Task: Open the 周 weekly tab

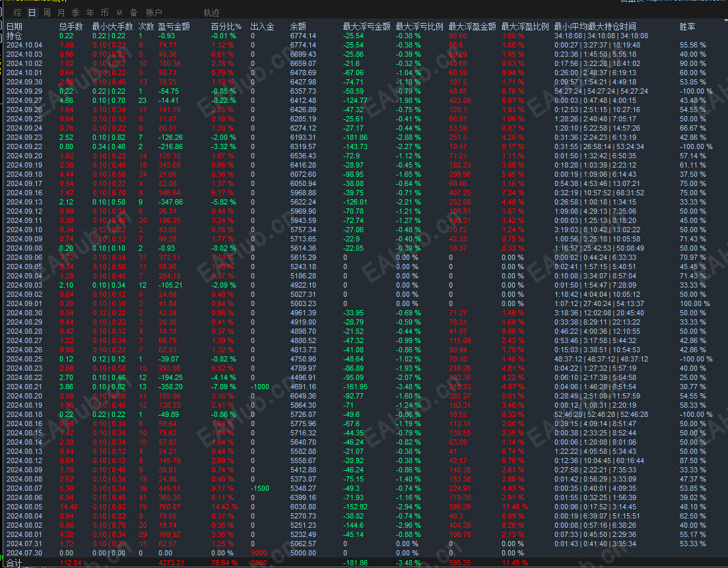Action: [x=47, y=13]
